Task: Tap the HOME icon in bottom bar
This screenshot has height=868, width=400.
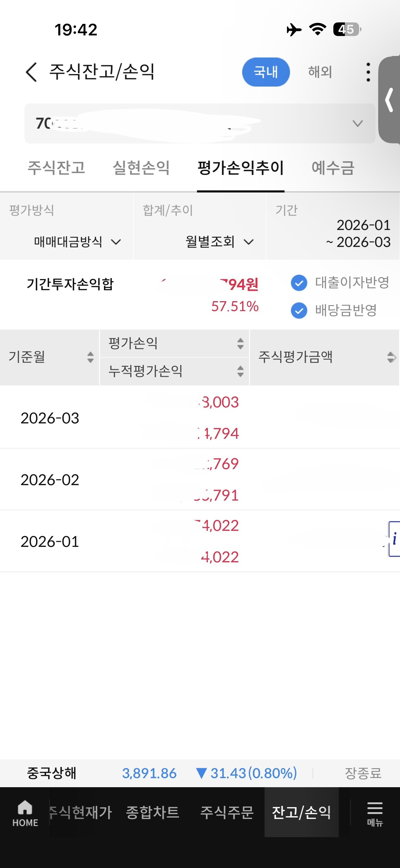Action: point(25,813)
